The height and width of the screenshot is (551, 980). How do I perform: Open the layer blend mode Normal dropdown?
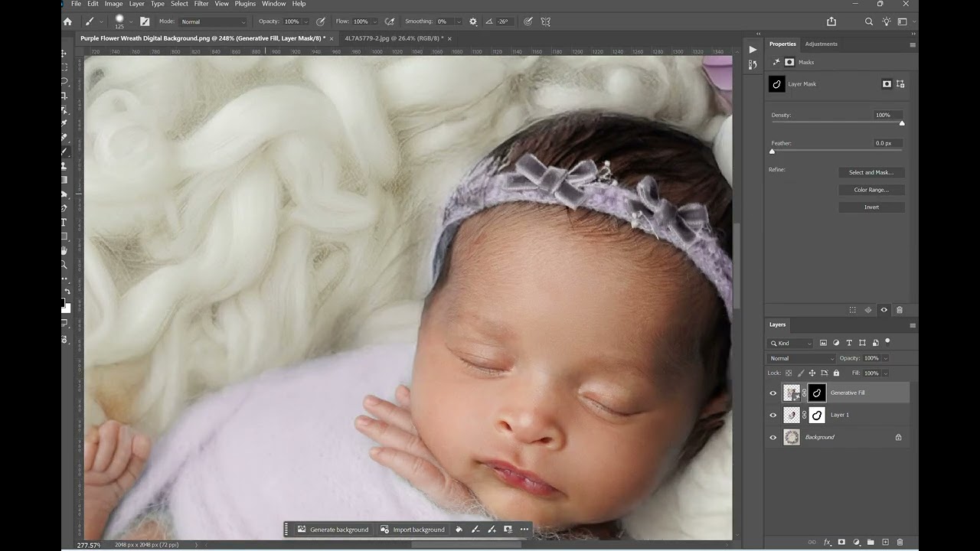pyautogui.click(x=802, y=358)
